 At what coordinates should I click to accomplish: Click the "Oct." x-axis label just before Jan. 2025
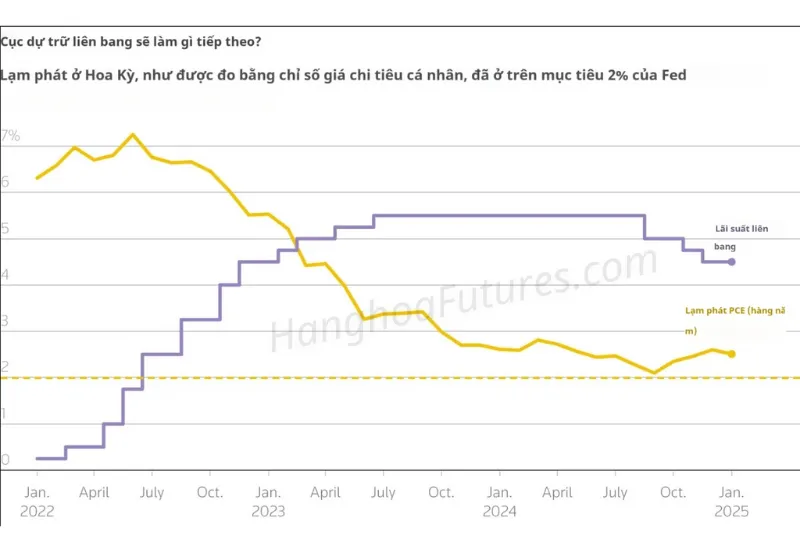[x=673, y=493]
